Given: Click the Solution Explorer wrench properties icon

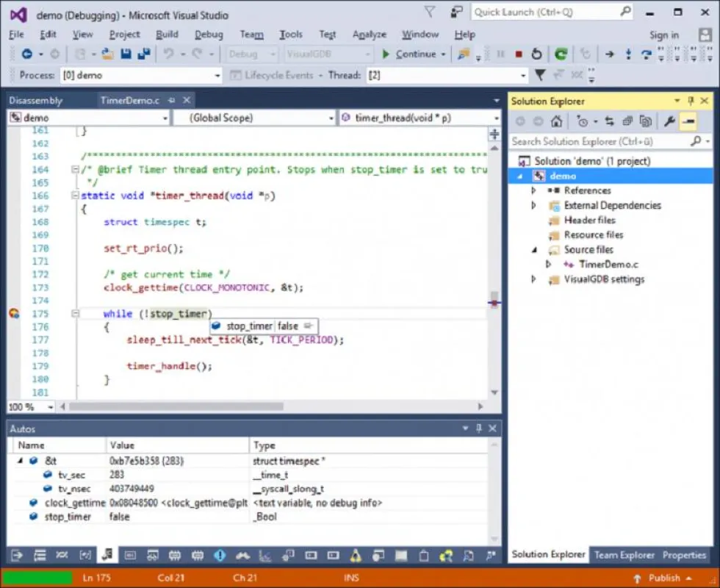Looking at the screenshot, I should click(x=669, y=121).
